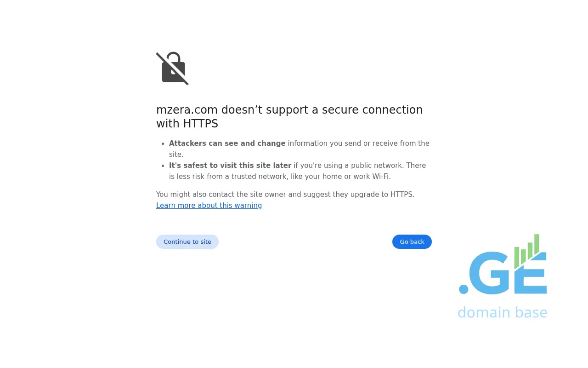Open the Learn more about this warning link
Viewport: 588px width, 368px height.
point(209,206)
